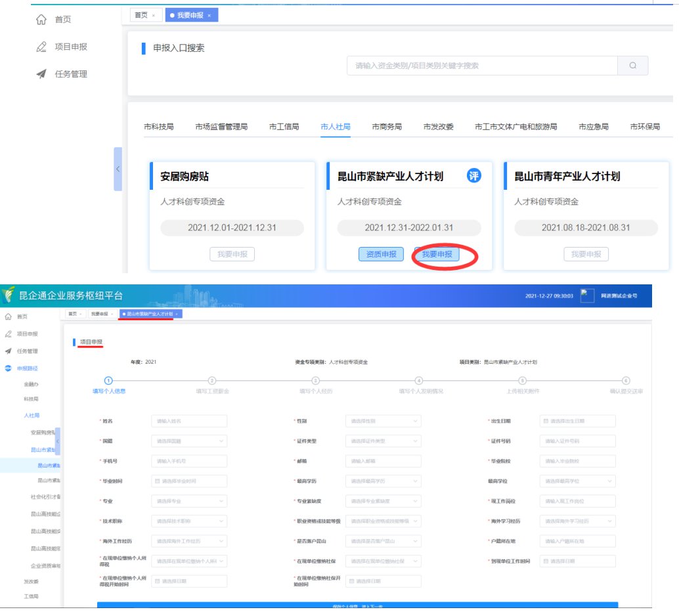Switch to the 市商务局 department tab
The width and height of the screenshot is (679, 616).
tap(387, 127)
